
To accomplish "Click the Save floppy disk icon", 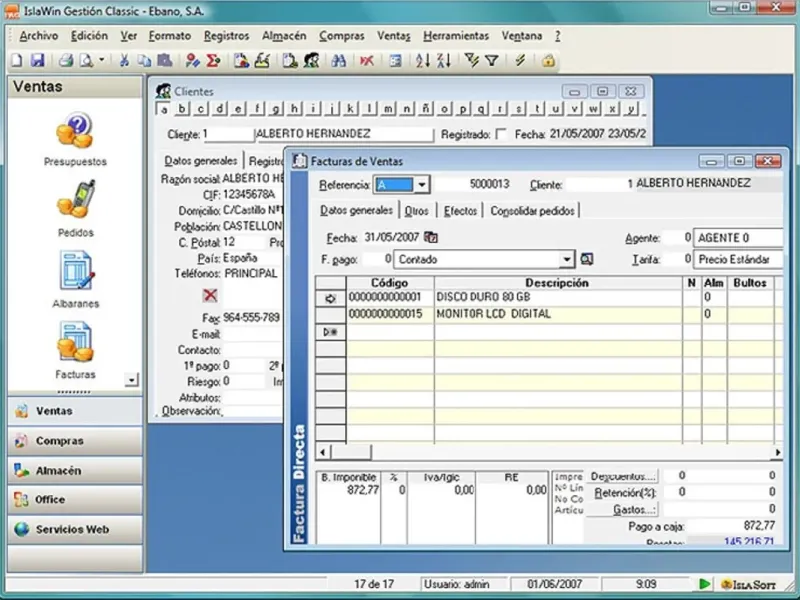I will point(37,61).
